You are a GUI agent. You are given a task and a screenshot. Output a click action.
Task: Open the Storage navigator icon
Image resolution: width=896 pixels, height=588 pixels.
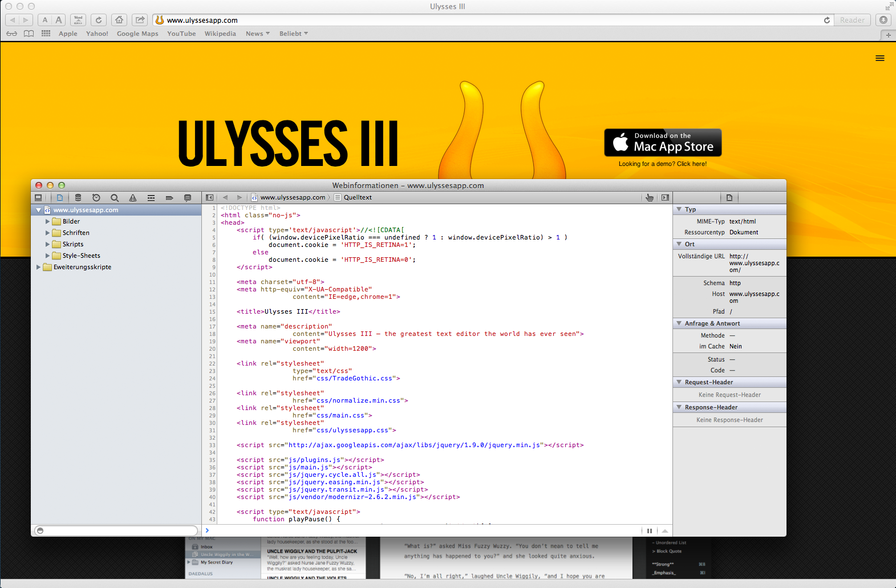78,198
